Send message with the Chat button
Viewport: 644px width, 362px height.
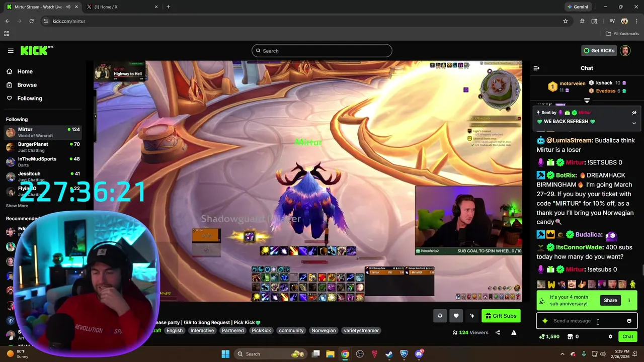tap(627, 337)
